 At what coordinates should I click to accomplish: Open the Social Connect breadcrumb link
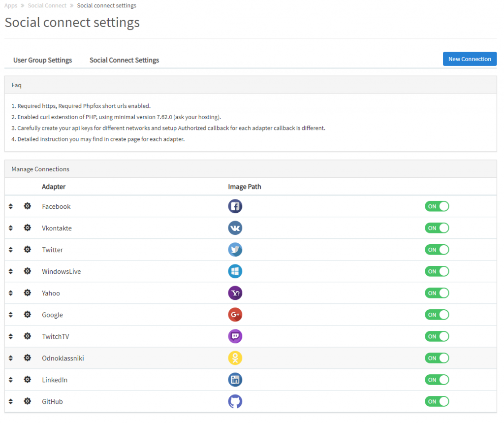tap(47, 5)
